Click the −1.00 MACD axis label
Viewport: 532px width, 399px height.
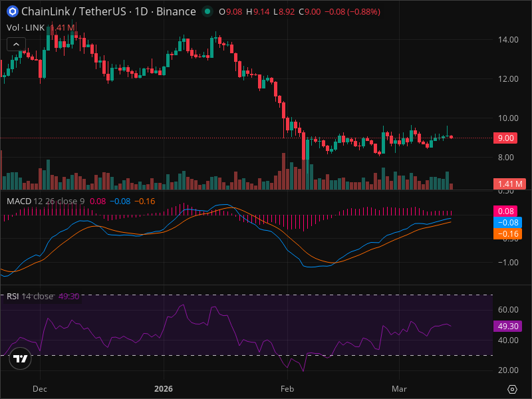click(508, 262)
